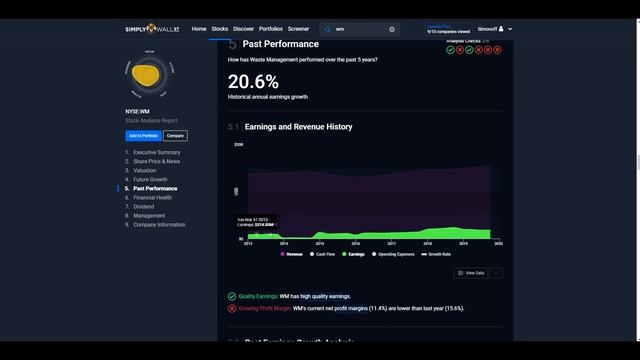Open the Stocks nav item

pos(220,29)
